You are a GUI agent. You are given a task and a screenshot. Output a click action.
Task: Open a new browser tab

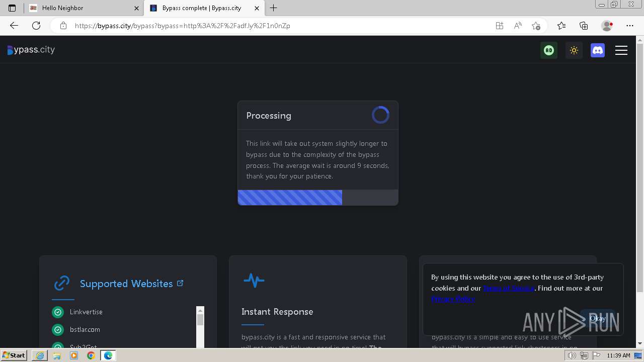pos(274,8)
